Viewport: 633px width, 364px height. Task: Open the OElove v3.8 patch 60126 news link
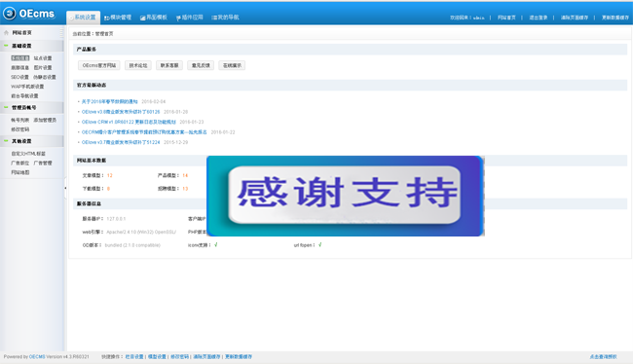point(121,112)
